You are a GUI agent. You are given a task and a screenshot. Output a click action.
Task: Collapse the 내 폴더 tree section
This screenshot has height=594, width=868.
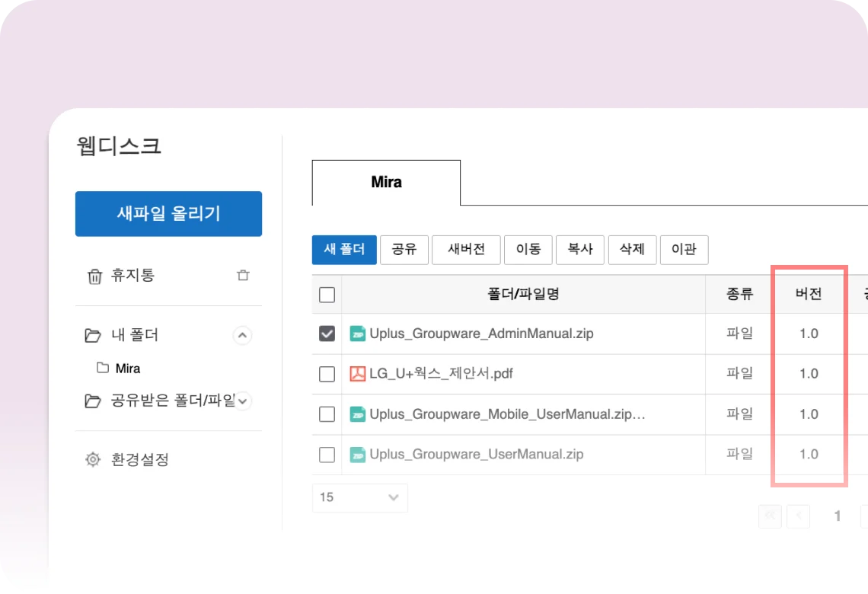point(242,335)
